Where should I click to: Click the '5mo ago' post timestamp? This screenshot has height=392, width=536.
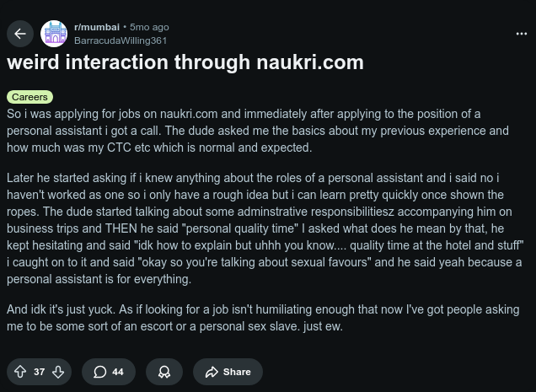pyautogui.click(x=150, y=27)
